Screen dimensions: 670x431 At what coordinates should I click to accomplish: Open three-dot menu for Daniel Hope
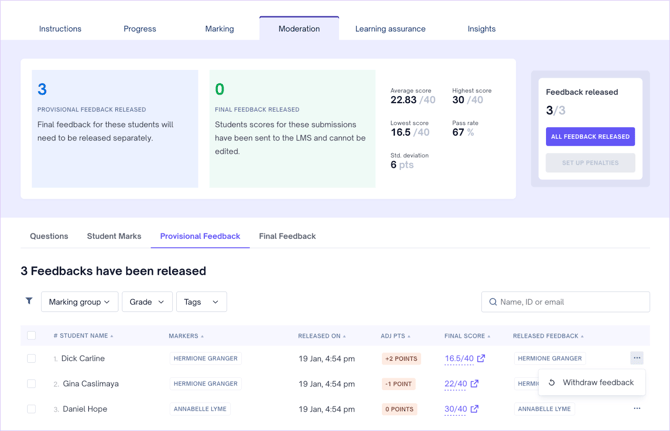637,409
